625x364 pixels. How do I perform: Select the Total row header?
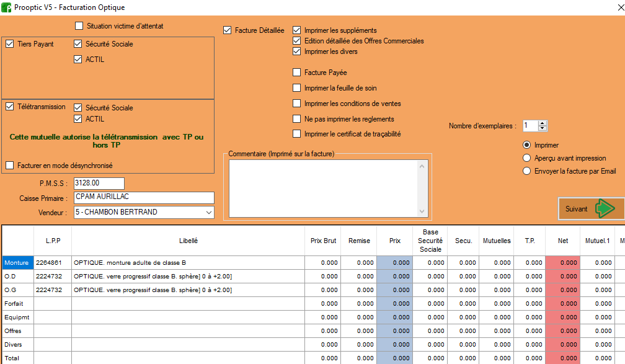17,358
